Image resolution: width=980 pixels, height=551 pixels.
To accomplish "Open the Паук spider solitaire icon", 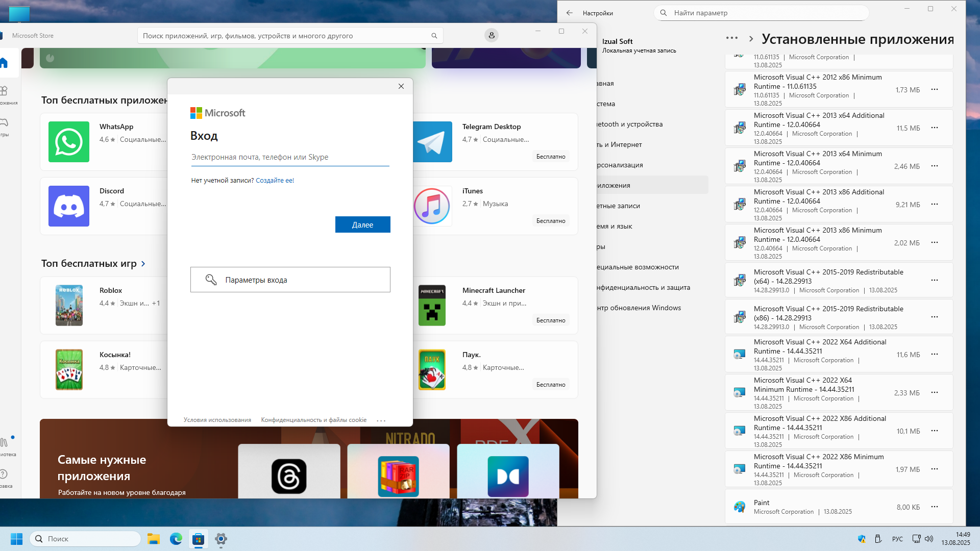I will (x=432, y=370).
